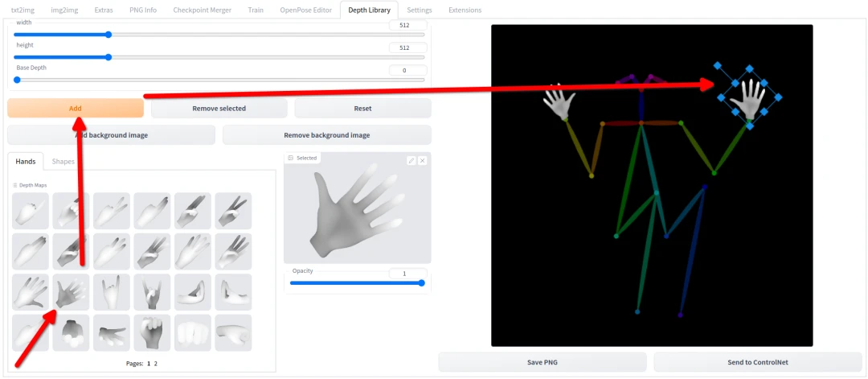Viewport: 868px width, 379px height.
Task: Reset the canvas with the Reset button
Action: click(x=362, y=109)
